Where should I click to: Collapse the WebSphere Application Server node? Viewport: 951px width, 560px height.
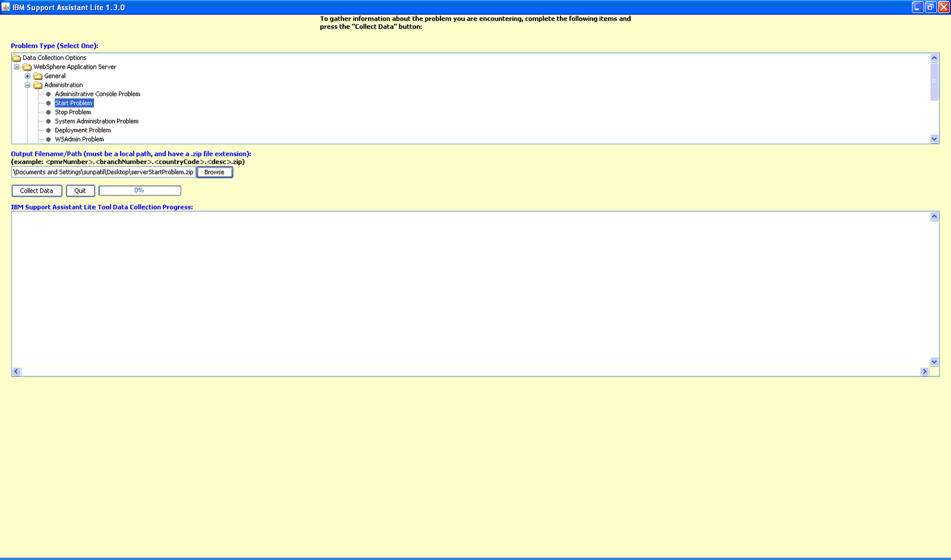point(17,67)
